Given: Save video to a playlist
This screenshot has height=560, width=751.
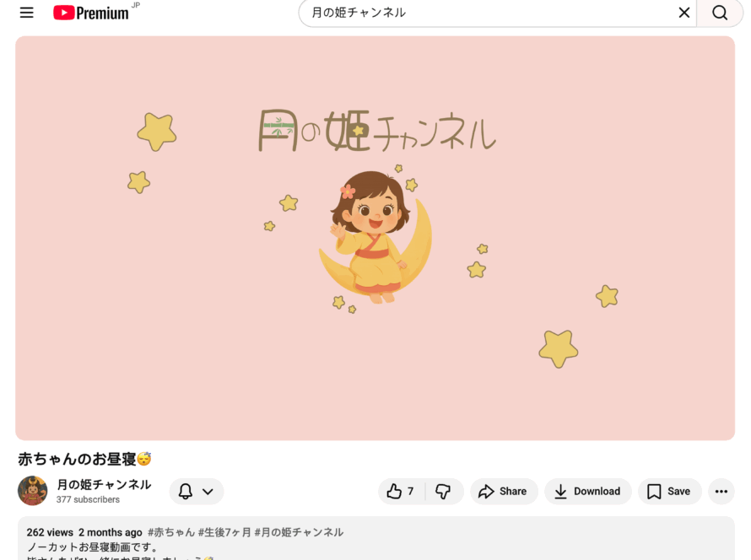Looking at the screenshot, I should [670, 491].
